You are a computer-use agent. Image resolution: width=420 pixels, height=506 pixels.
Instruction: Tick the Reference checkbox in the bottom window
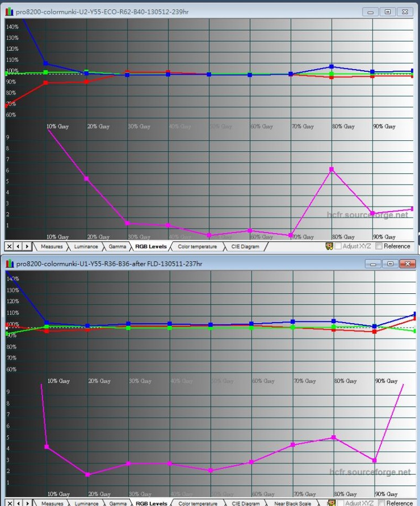[381, 503]
